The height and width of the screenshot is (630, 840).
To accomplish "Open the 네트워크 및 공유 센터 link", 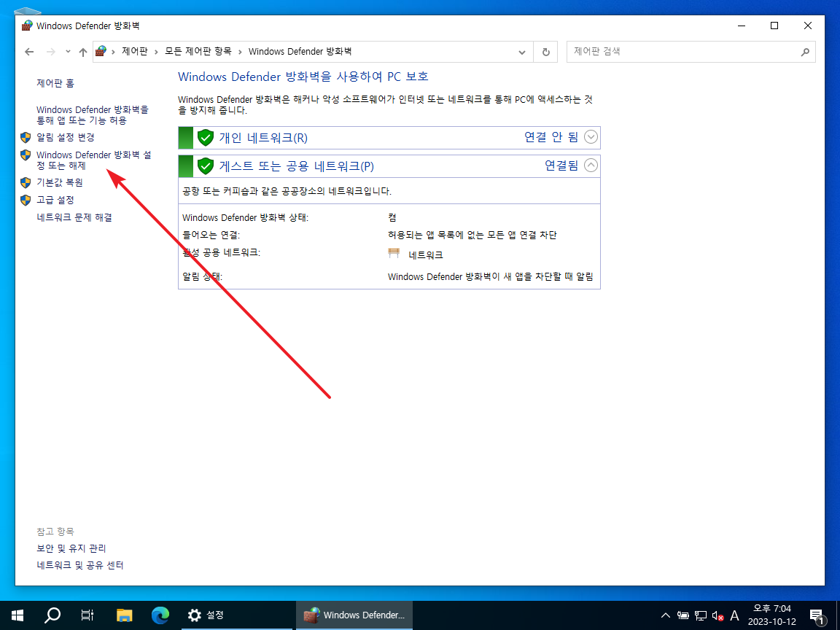I will 79,565.
